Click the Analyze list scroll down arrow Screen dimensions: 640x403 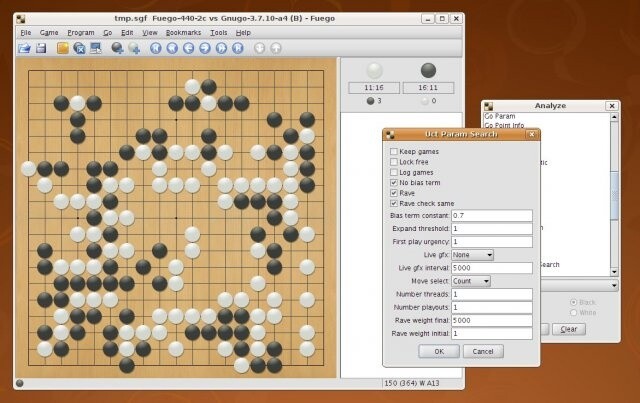[x=614, y=272]
